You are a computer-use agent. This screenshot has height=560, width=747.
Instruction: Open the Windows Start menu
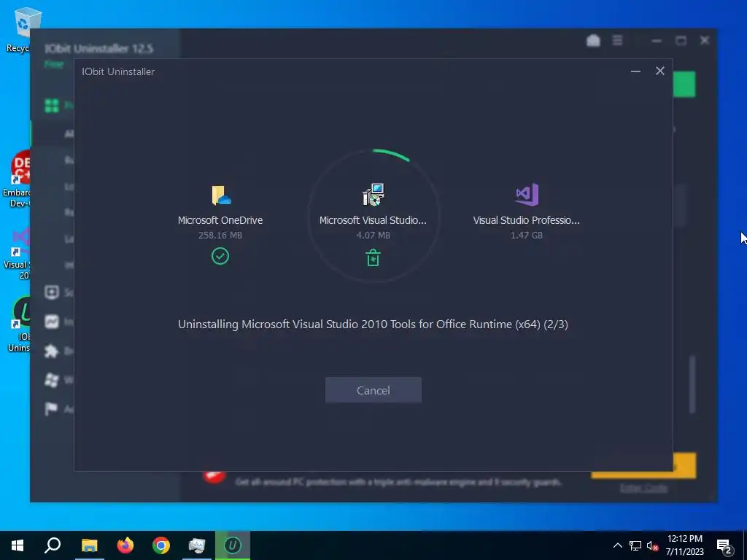18,545
